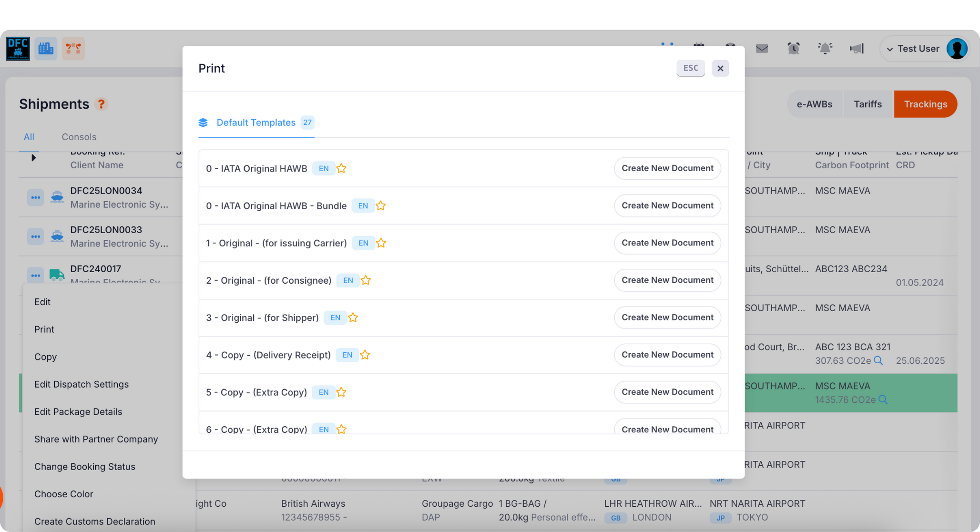The image size is (980, 532).
Task: Open the mail envelope icon
Action: (762, 48)
